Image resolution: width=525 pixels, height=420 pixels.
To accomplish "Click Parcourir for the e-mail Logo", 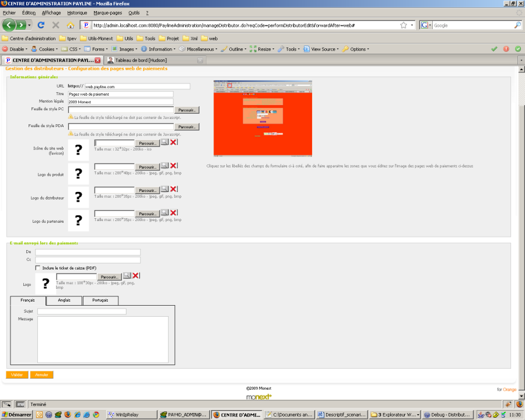I will coord(110,277).
